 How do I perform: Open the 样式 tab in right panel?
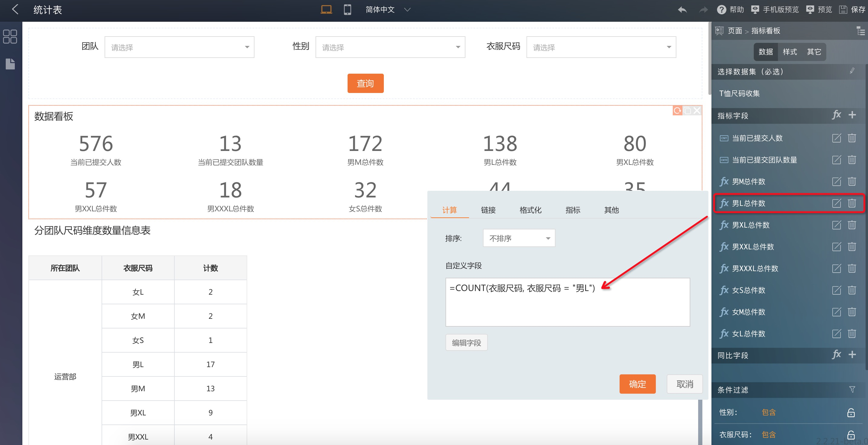pos(789,52)
